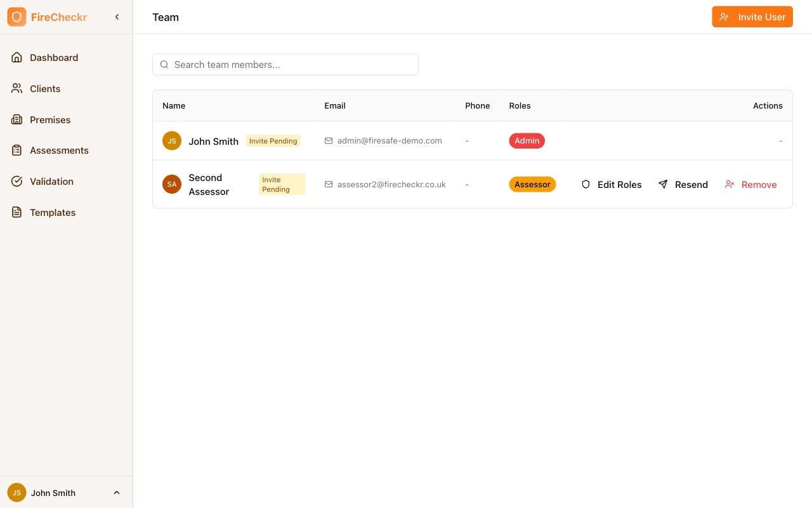Click the Assessments clipboard icon
Image resolution: width=812 pixels, height=508 pixels.
pos(16,150)
